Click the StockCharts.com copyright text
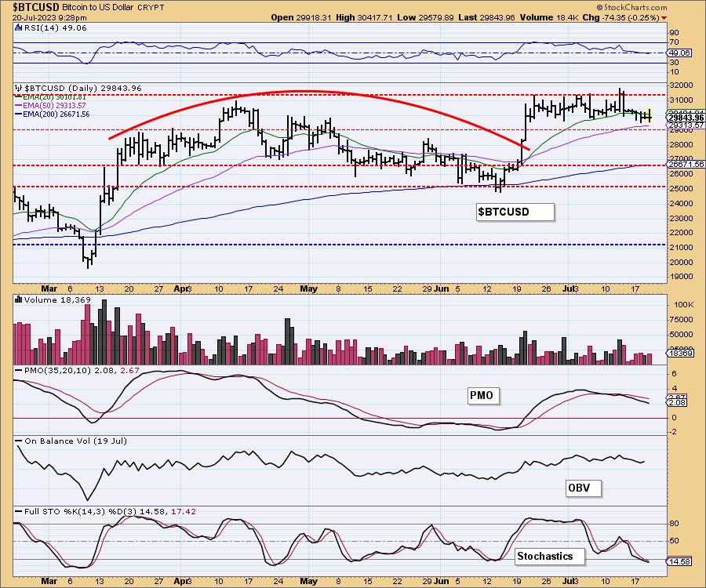Screen dimensions: 706x588 coord(631,7)
